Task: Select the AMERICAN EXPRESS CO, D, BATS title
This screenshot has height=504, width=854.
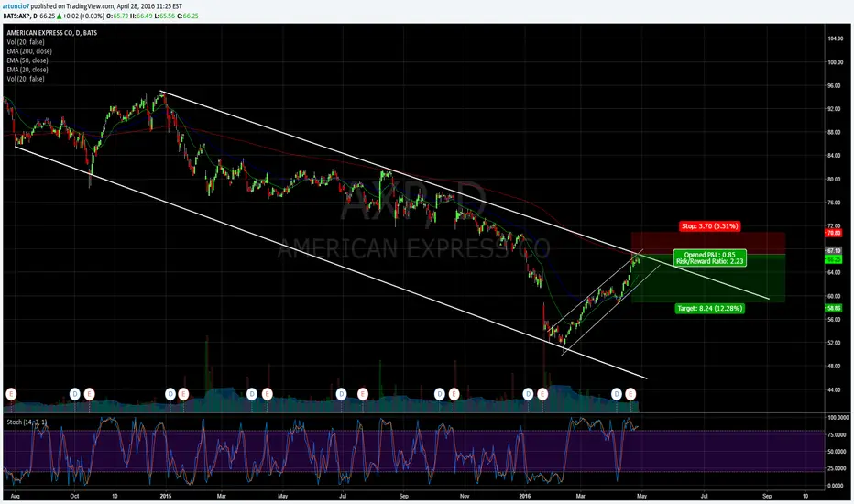Action: (51, 33)
